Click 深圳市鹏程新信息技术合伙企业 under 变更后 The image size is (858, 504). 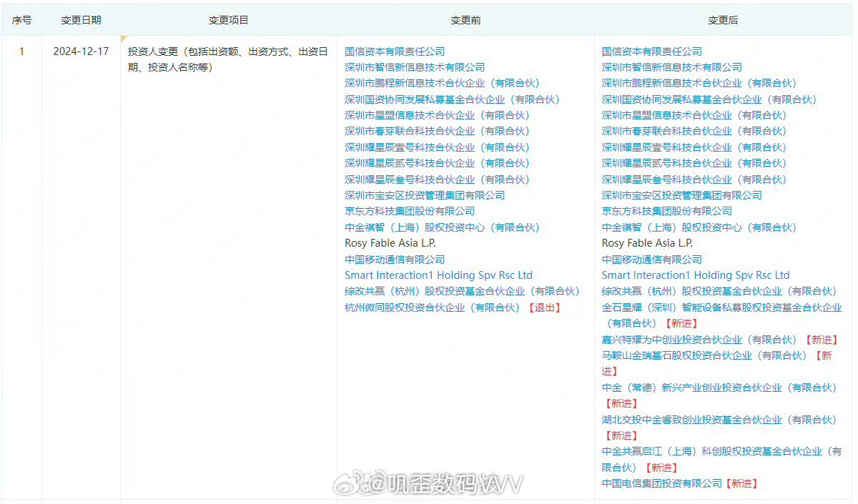click(699, 83)
